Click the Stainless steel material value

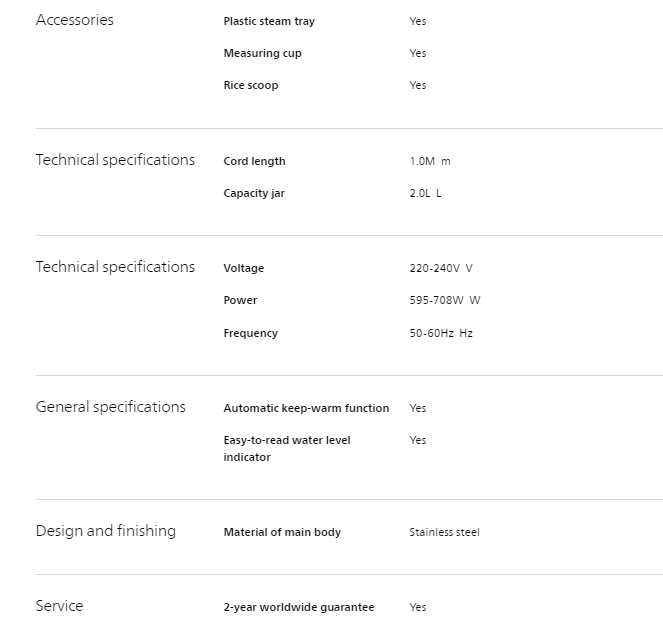point(444,532)
